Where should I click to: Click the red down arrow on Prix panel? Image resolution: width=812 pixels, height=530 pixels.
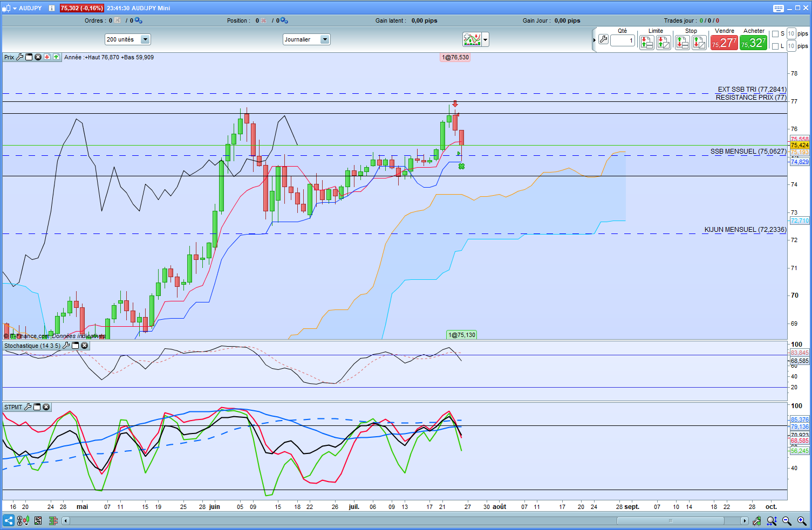tap(47, 57)
